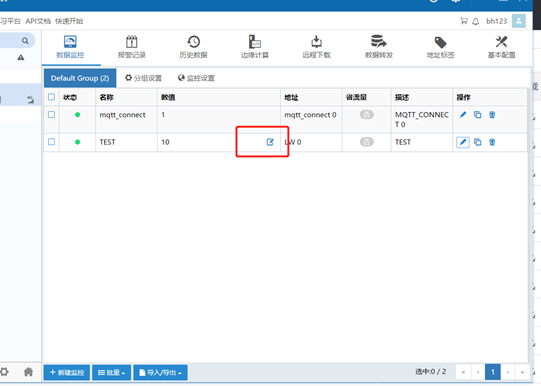Click the trash delete icon for TEST row
Viewport: 541px width, 386px height.
tap(492, 142)
